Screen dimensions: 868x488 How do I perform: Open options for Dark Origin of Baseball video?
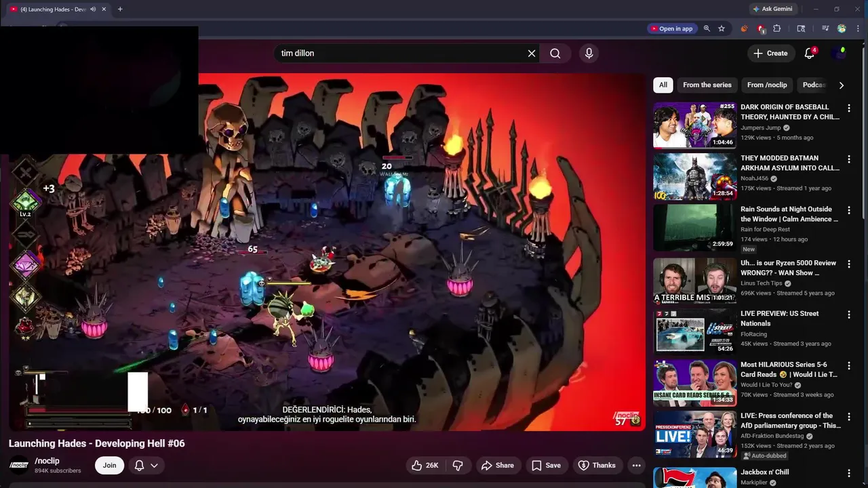(x=849, y=108)
